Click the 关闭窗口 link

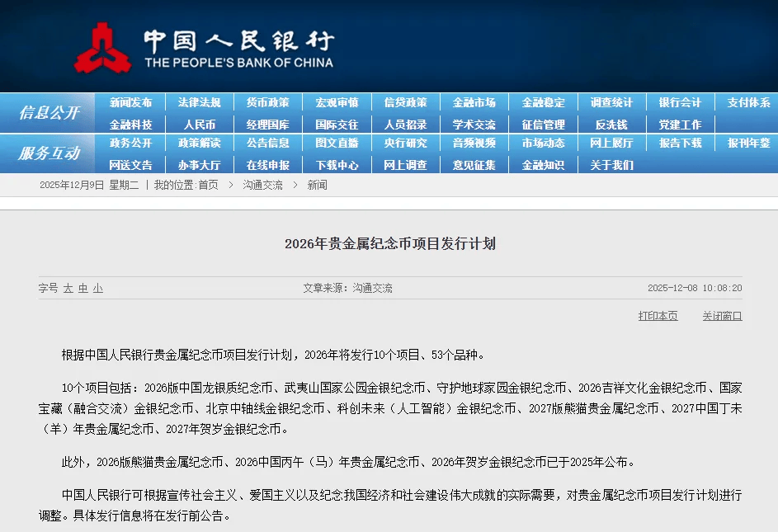(720, 317)
